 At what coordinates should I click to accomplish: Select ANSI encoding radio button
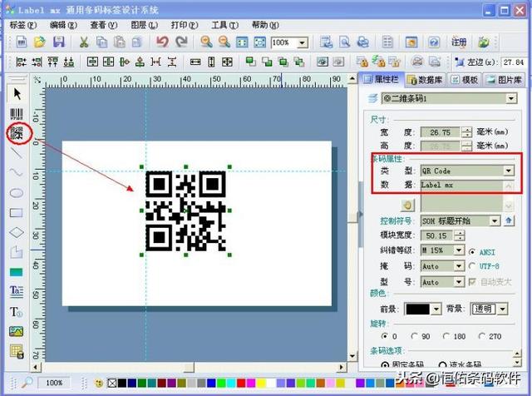tap(474, 251)
